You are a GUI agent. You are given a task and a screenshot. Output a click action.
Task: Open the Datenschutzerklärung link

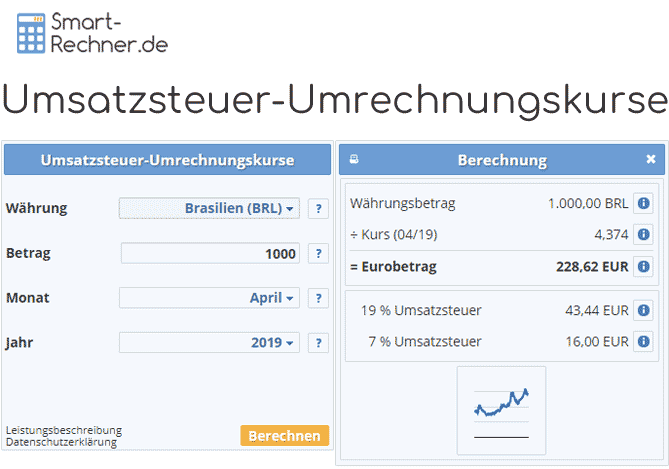tap(61, 441)
